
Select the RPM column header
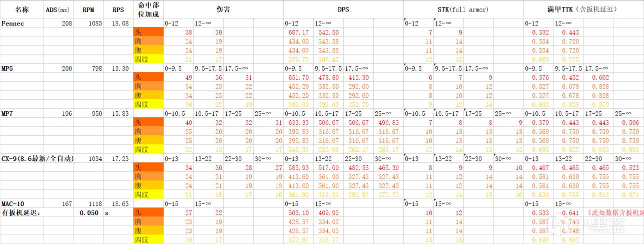pyautogui.click(x=88, y=10)
